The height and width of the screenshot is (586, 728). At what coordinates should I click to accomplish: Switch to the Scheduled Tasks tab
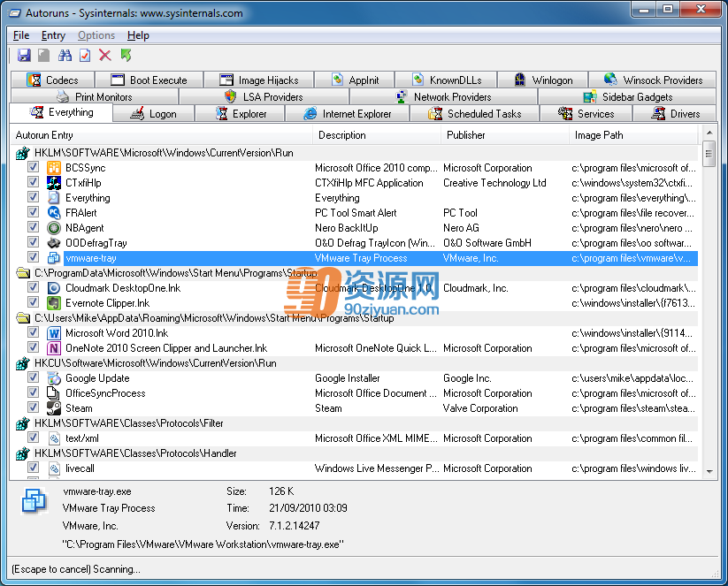click(x=474, y=114)
